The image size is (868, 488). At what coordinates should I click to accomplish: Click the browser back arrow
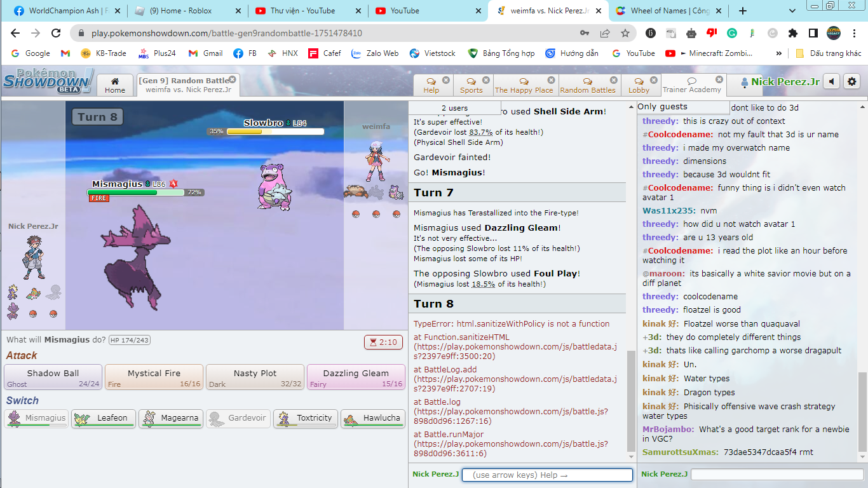click(15, 33)
